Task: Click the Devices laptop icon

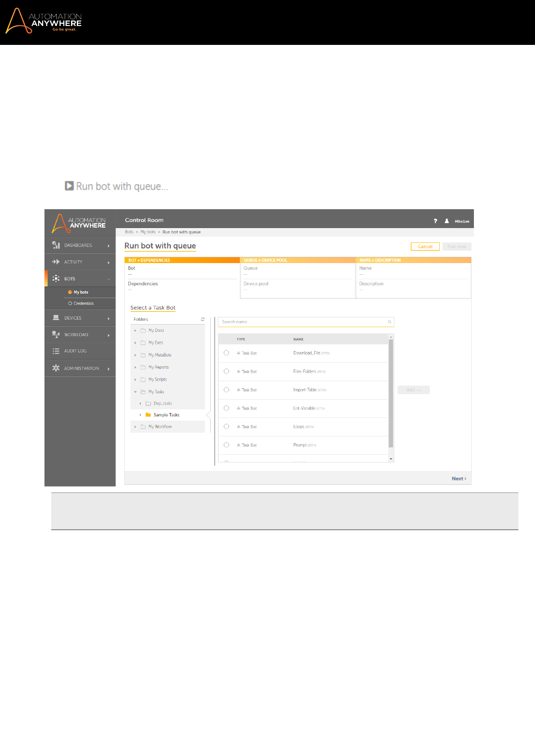Action: click(x=56, y=318)
